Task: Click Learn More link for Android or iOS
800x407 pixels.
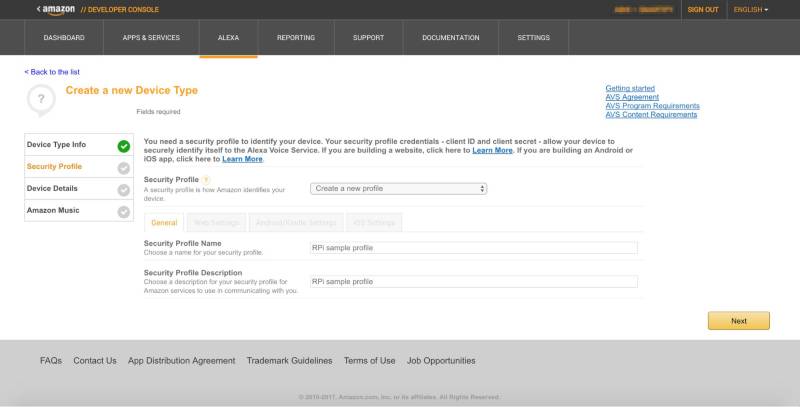Action: [x=242, y=159]
